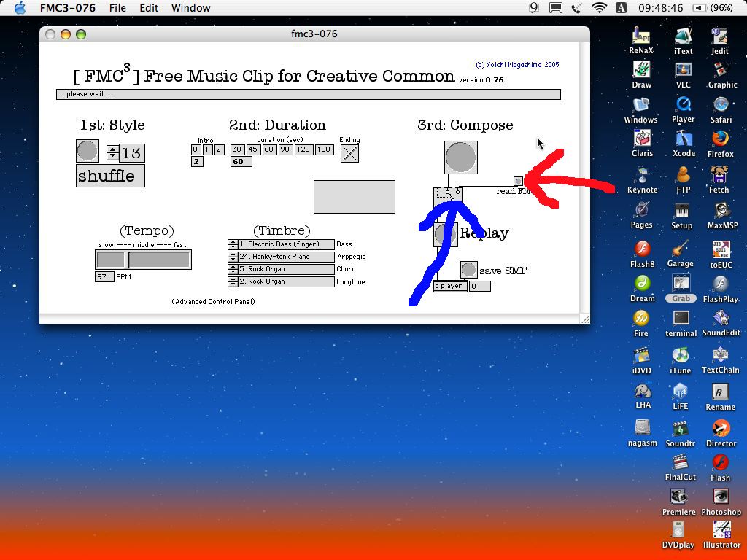Open the ReNaX desktop icon
Screen dimensions: 747x560
(641, 41)
